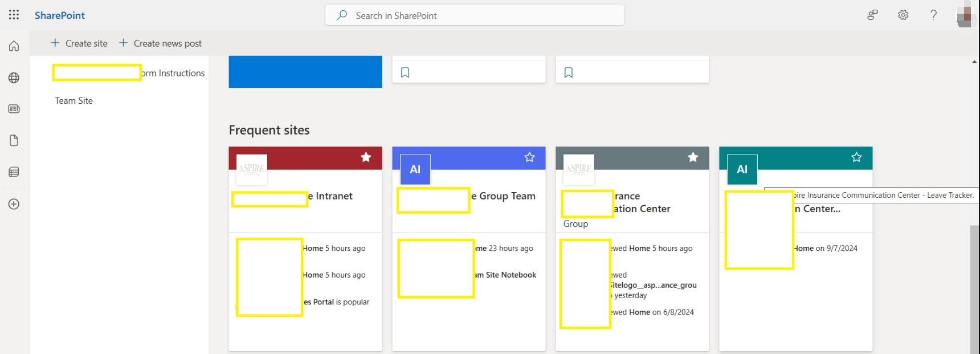Open My sites globe icon in sidebar
The height and width of the screenshot is (354, 980).
click(x=14, y=78)
